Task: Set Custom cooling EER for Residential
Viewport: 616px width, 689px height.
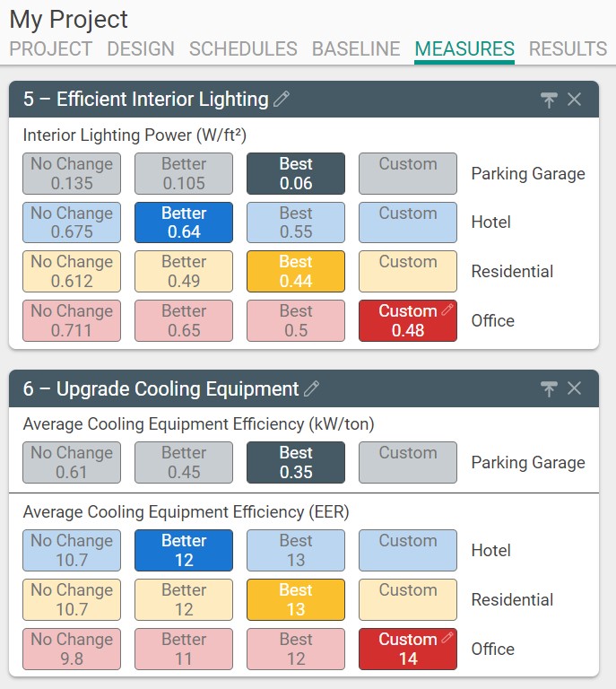Action: [408, 599]
